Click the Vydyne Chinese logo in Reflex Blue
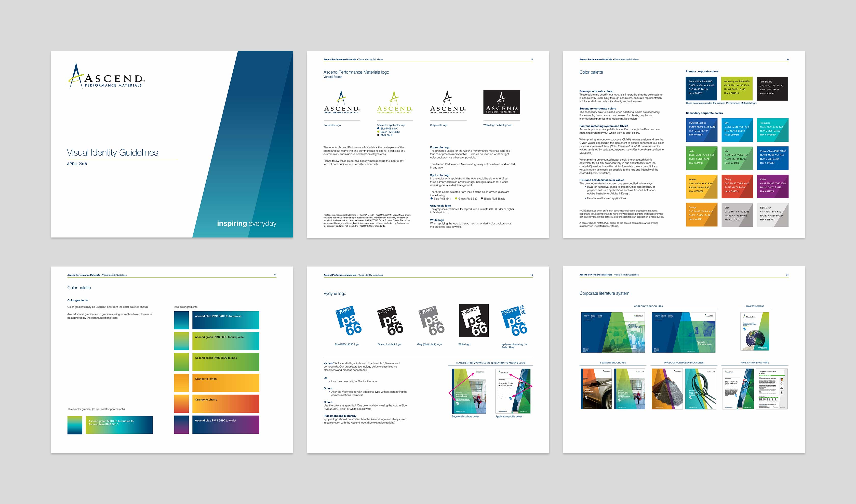 pos(514,320)
